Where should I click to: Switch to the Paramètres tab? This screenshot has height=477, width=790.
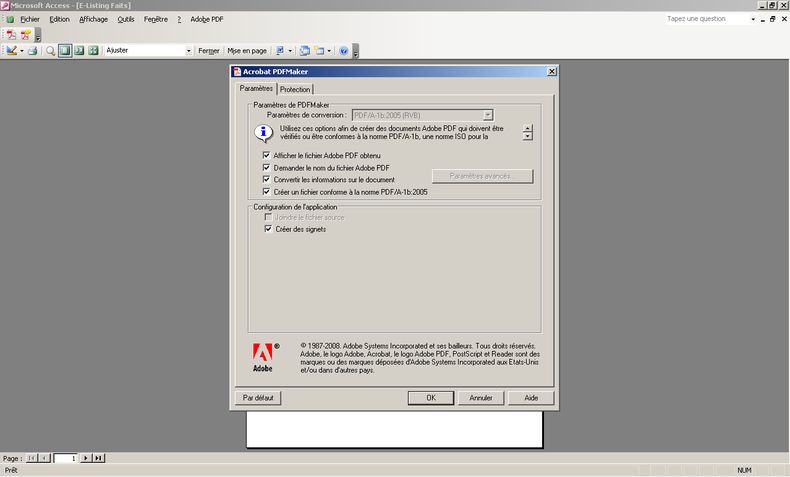click(x=256, y=88)
